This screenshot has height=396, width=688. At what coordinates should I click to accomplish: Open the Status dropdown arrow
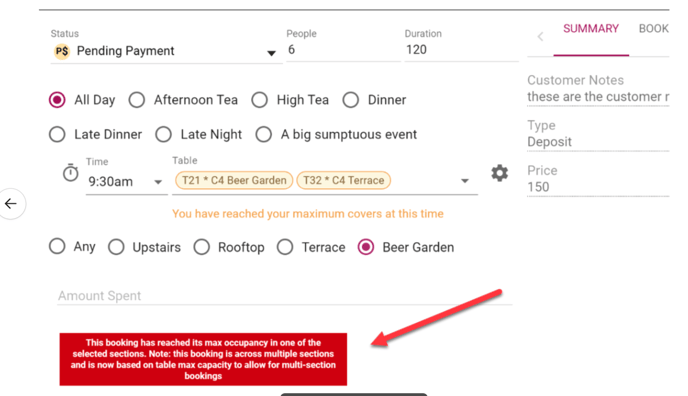271,53
